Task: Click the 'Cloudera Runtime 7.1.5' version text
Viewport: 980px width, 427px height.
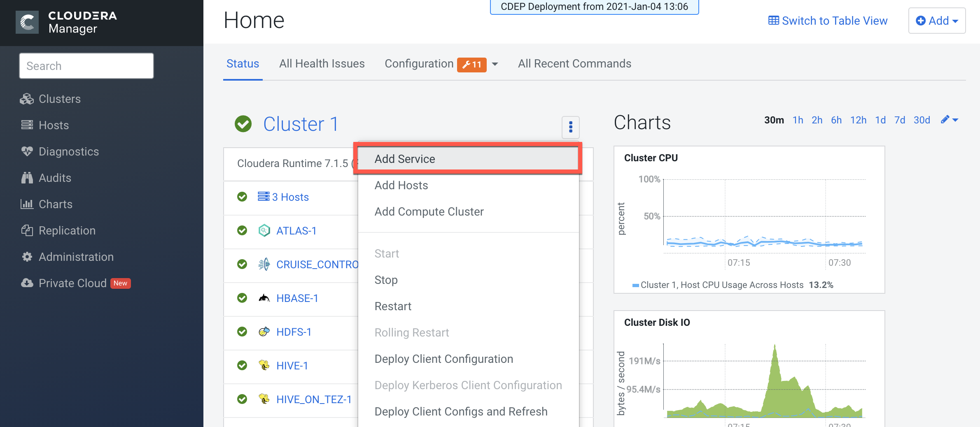Action: point(293,164)
